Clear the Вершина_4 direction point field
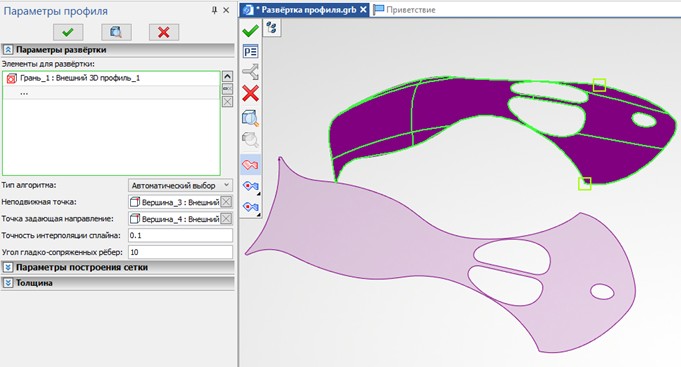 point(226,219)
